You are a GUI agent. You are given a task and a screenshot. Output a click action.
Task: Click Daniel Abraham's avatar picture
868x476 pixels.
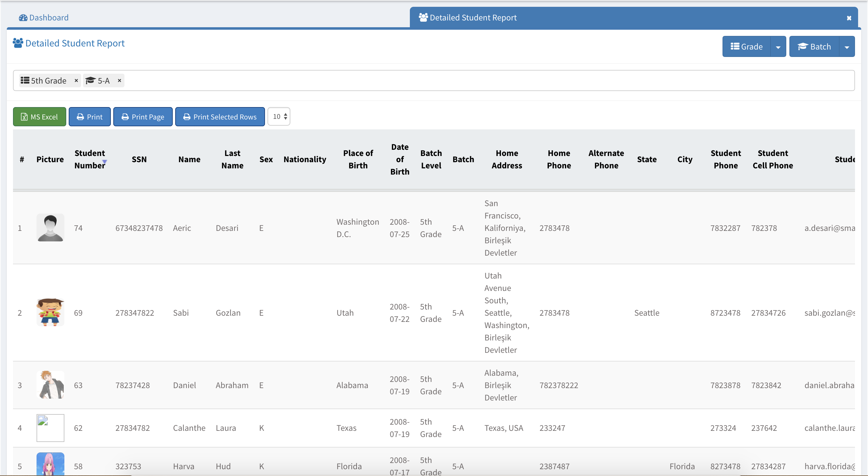point(50,385)
